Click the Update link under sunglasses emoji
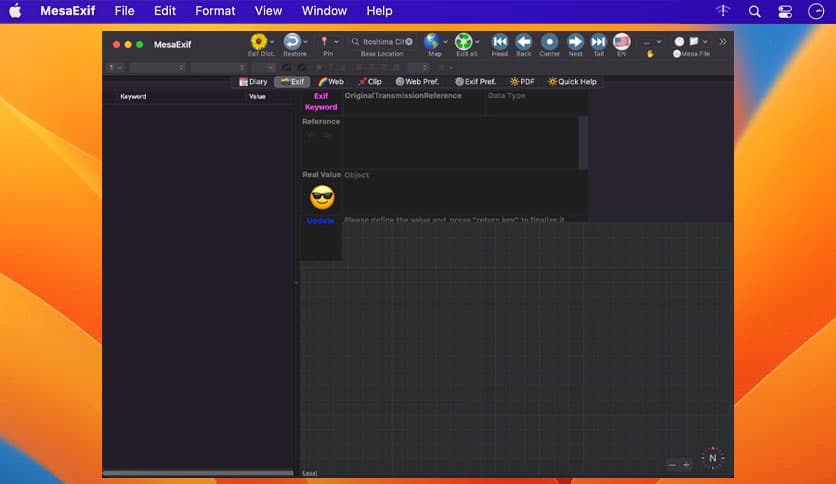 [x=320, y=221]
